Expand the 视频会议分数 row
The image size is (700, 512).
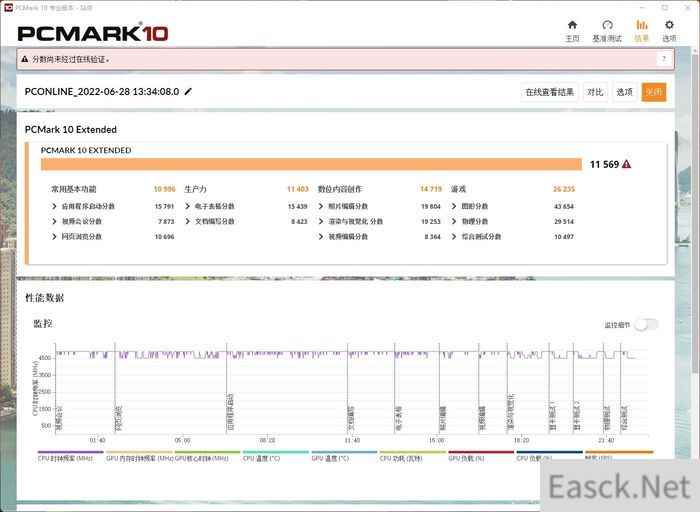(x=54, y=221)
